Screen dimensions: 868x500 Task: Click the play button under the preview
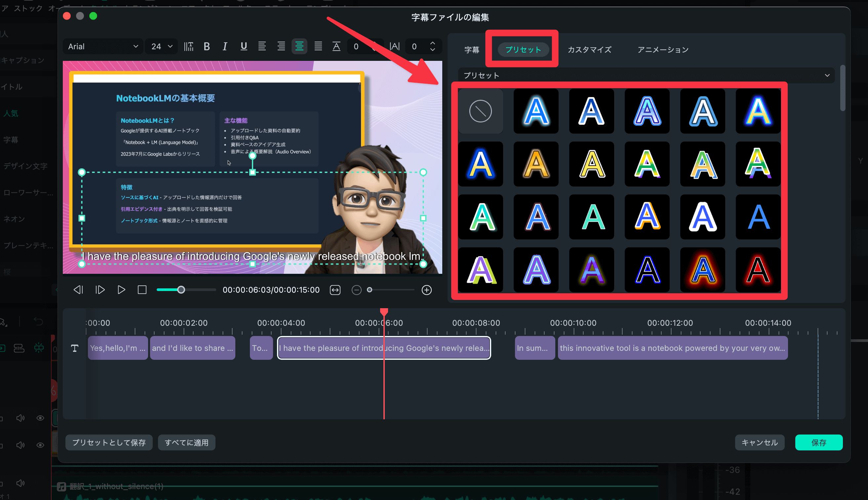[121, 290]
